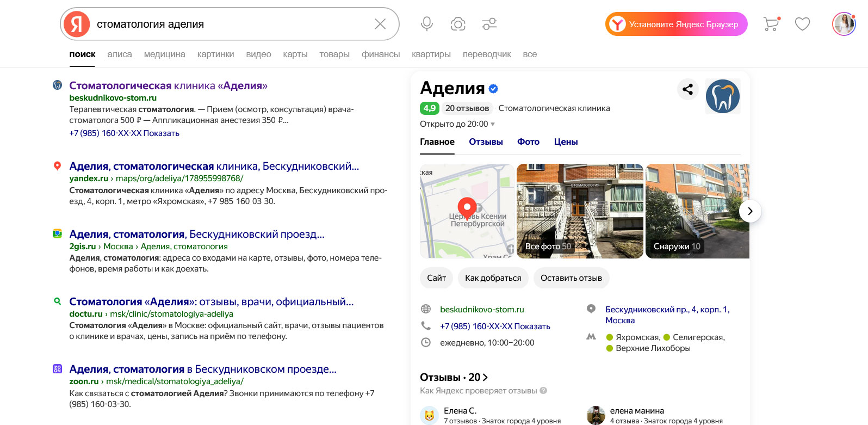Open zoon.ru Аделия result title
Image resolution: width=868 pixels, height=425 pixels.
coord(202,369)
